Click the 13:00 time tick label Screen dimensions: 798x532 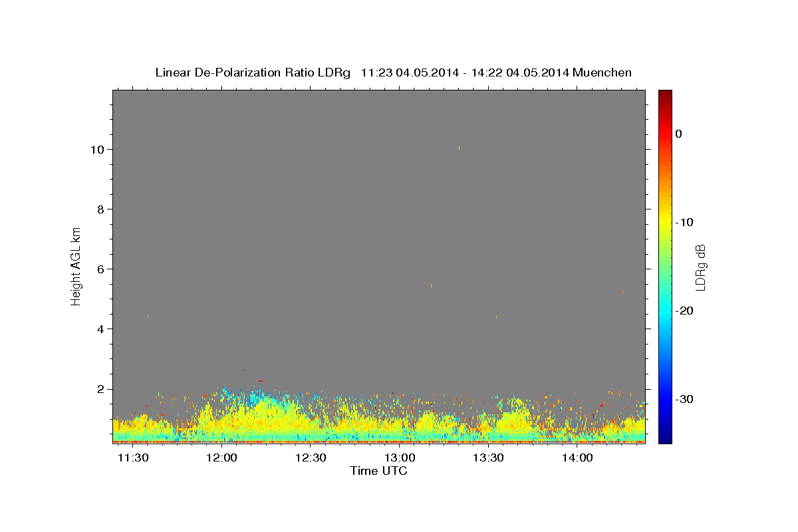pos(400,458)
